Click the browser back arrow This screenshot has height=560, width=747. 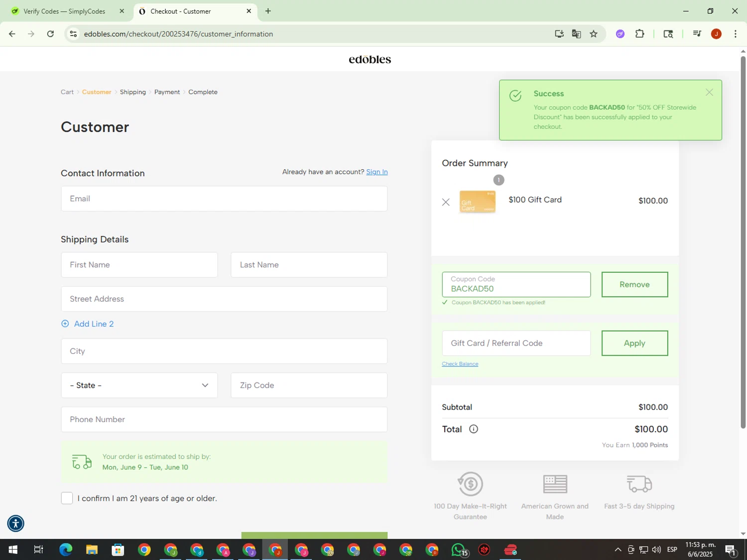click(x=12, y=34)
